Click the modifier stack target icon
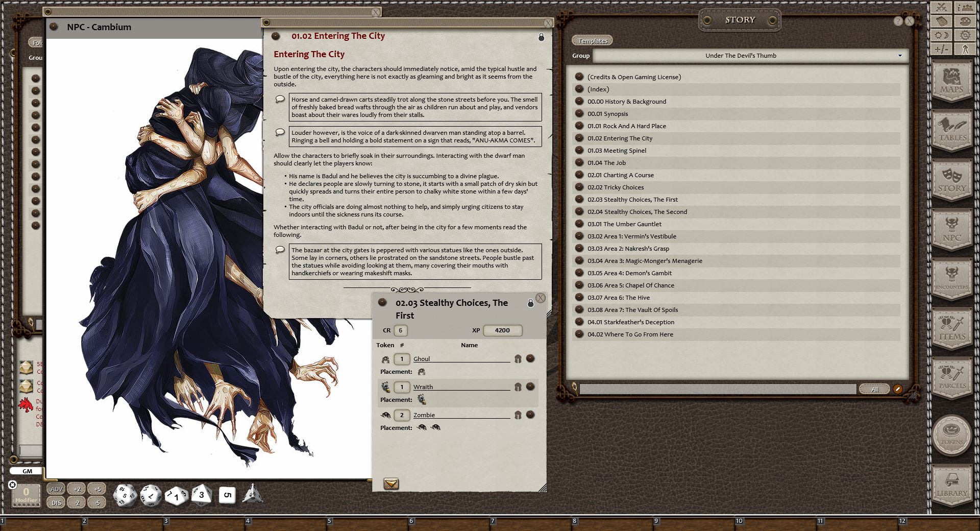 click(x=13, y=485)
